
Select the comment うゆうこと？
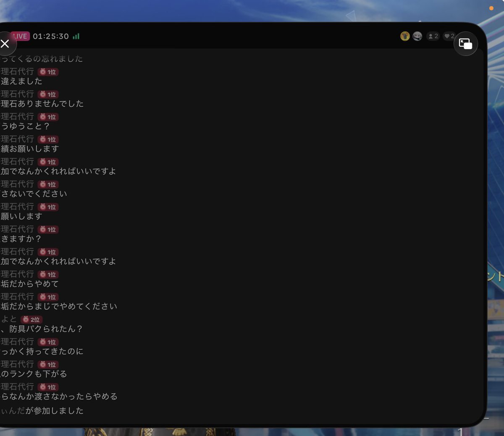pos(25,126)
